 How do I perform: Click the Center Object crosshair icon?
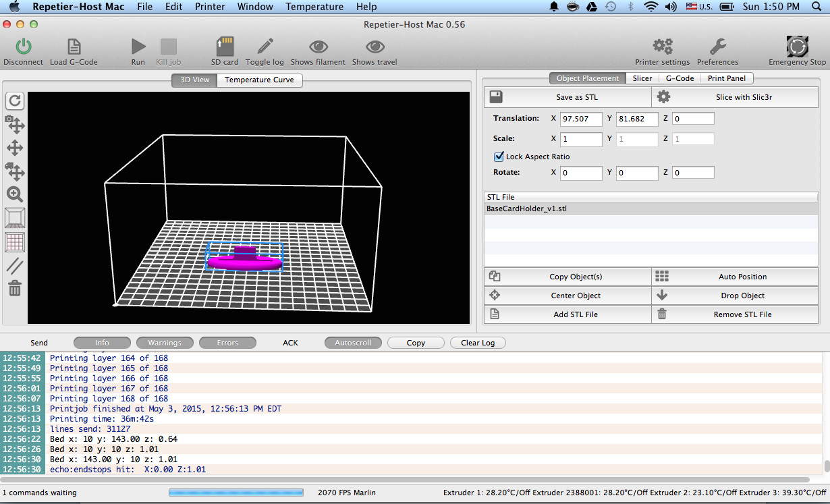click(x=495, y=296)
